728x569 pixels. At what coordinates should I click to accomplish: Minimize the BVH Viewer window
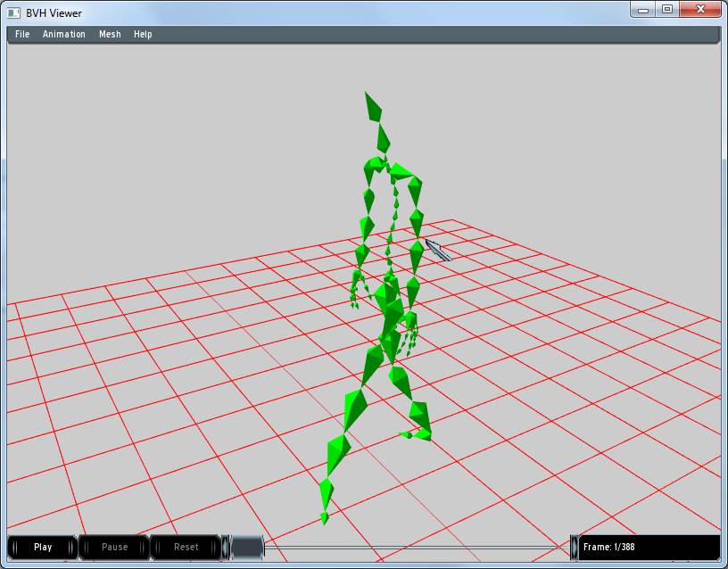(x=643, y=10)
